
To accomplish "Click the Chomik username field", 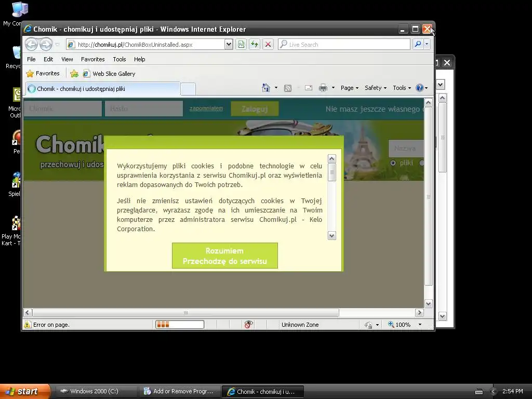I will coord(63,109).
